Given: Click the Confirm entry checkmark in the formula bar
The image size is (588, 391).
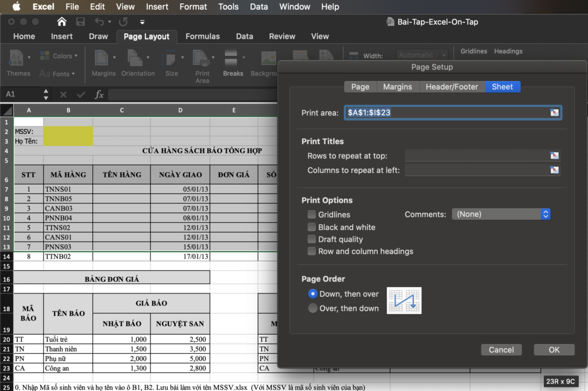Looking at the screenshot, I should 80,95.
